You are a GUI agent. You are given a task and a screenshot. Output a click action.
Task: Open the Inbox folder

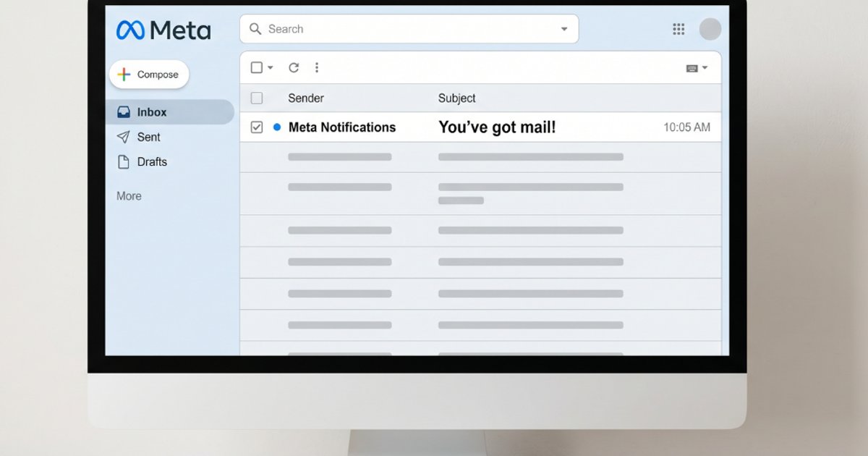[x=170, y=112]
